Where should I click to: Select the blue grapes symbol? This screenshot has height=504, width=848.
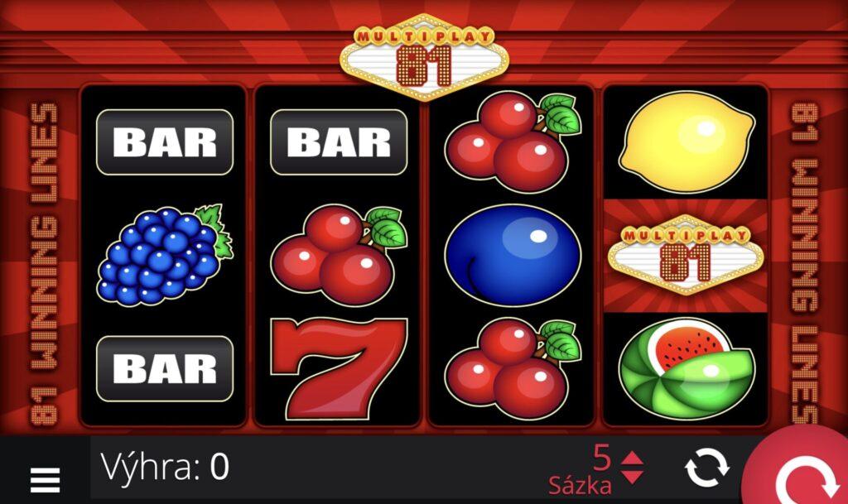point(164,254)
